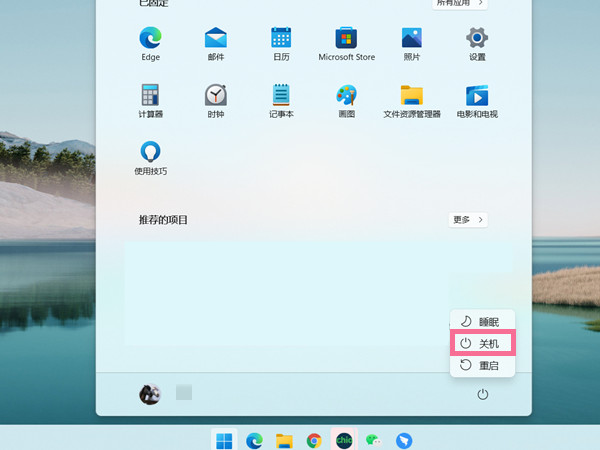Viewport: 600px width, 450px height.
Task: Expand 更多 in recommended section
Action: click(468, 219)
